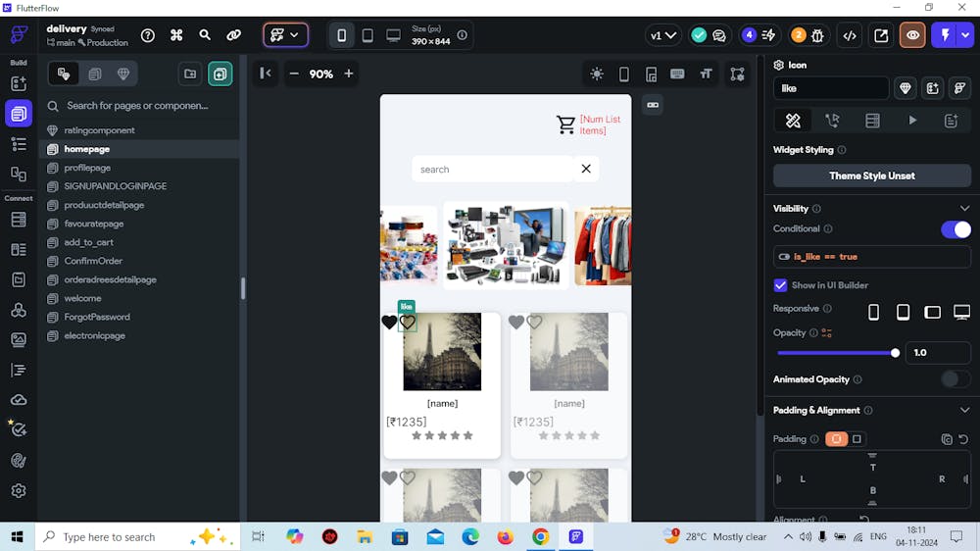Toggle tablet landscape responsive visibility
The width and height of the screenshot is (980, 551).
click(932, 312)
